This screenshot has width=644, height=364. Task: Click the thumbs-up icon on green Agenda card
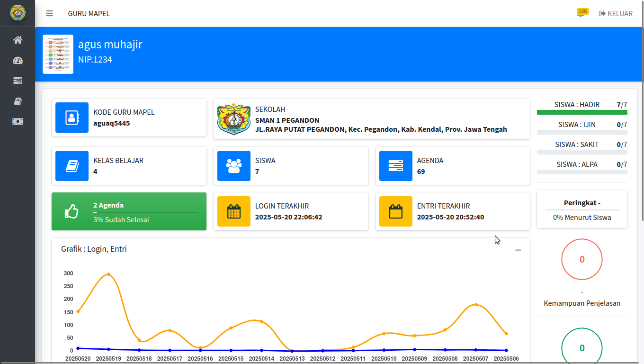pyautogui.click(x=72, y=211)
